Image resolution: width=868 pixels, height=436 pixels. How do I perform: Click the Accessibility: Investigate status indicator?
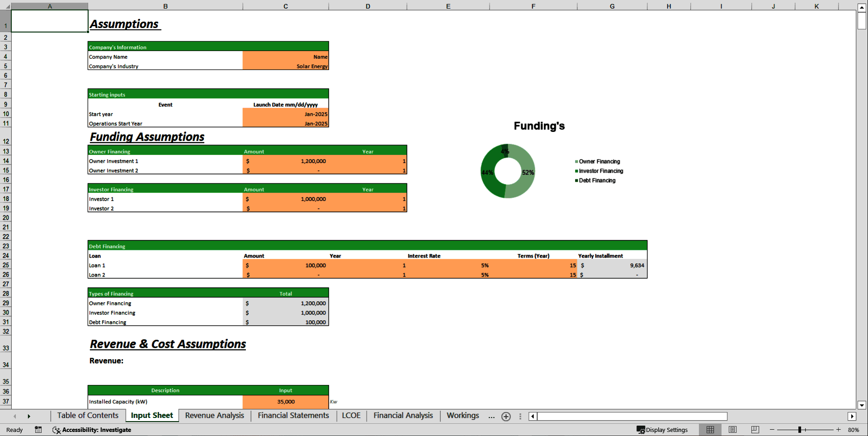point(92,430)
